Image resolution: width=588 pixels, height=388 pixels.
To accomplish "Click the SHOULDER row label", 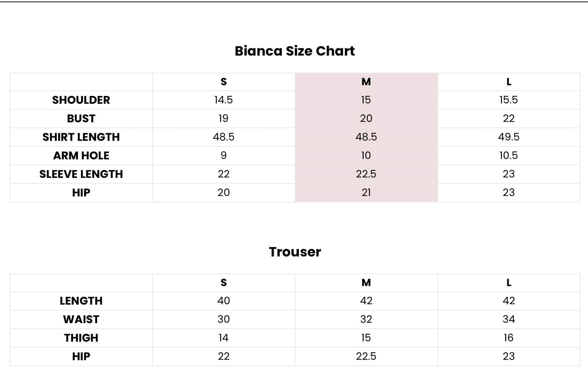I will 81,100.
